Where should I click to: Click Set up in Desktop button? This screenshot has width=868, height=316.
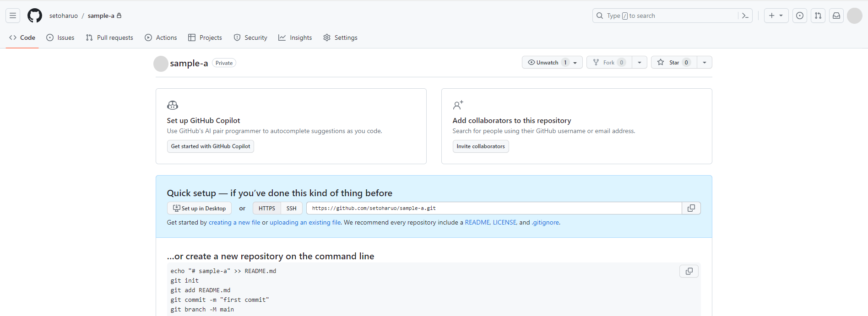tap(199, 208)
